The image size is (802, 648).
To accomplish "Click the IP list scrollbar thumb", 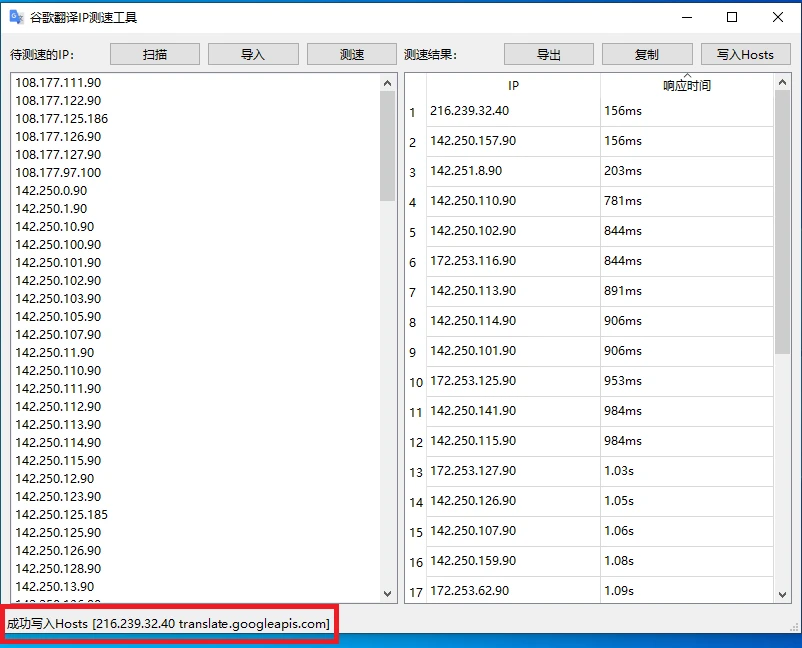I will (x=388, y=146).
